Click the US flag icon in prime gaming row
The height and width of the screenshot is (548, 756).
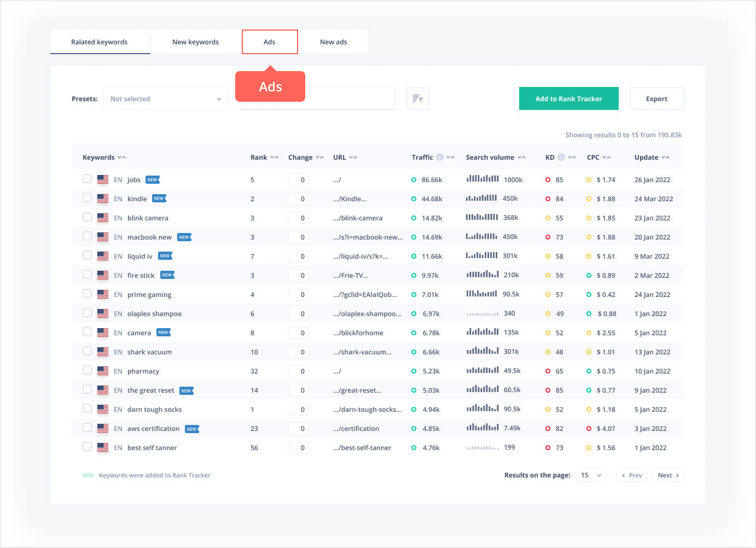(103, 294)
